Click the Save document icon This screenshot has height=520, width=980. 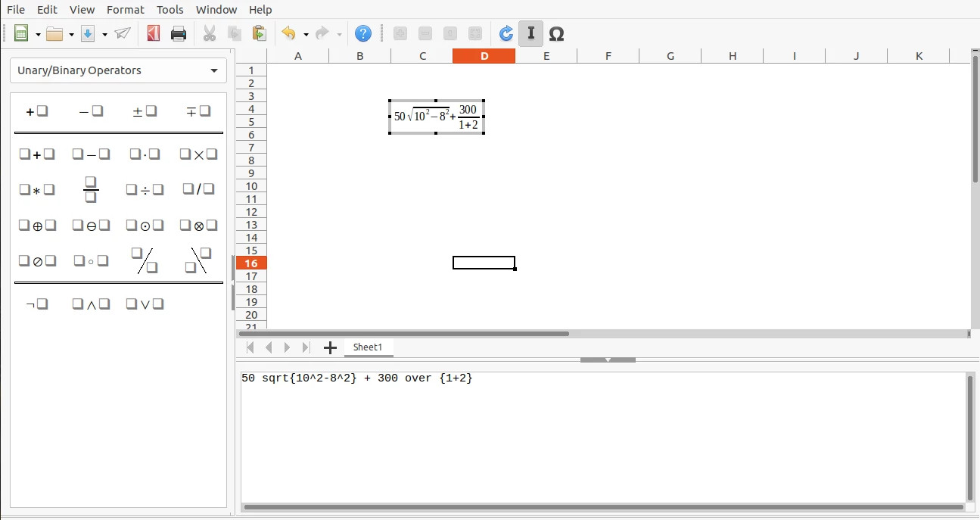point(88,33)
